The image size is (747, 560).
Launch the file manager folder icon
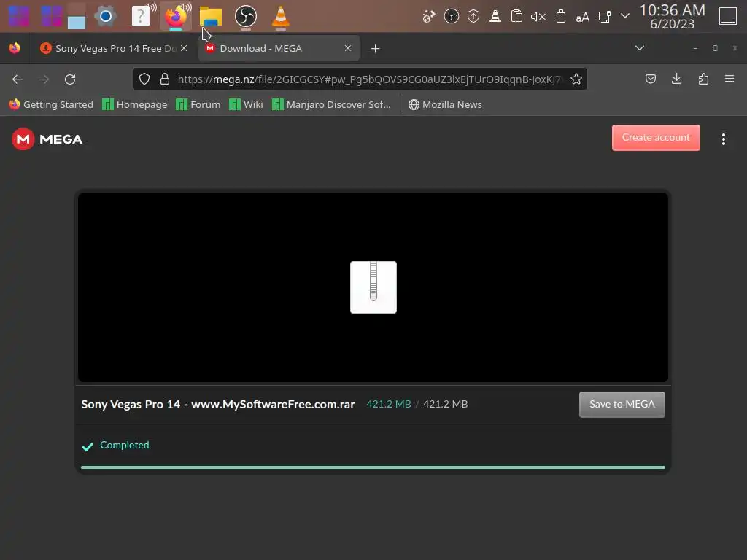(211, 17)
